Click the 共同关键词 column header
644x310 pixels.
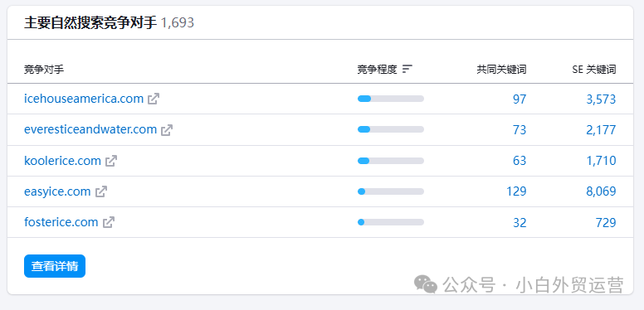point(501,70)
